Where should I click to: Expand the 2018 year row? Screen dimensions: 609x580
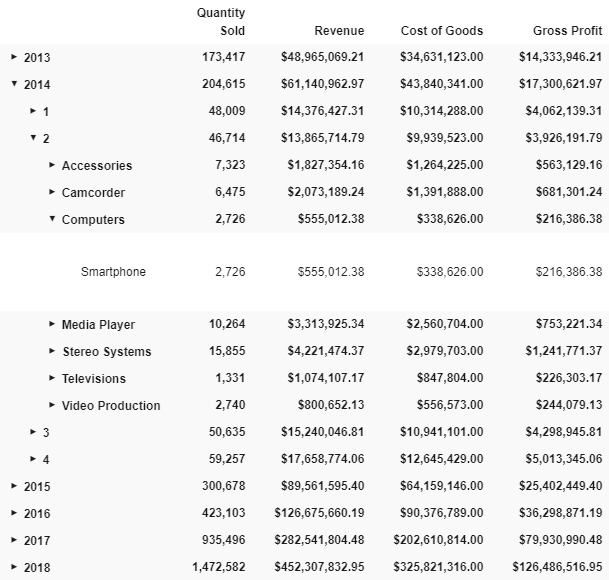(14, 567)
